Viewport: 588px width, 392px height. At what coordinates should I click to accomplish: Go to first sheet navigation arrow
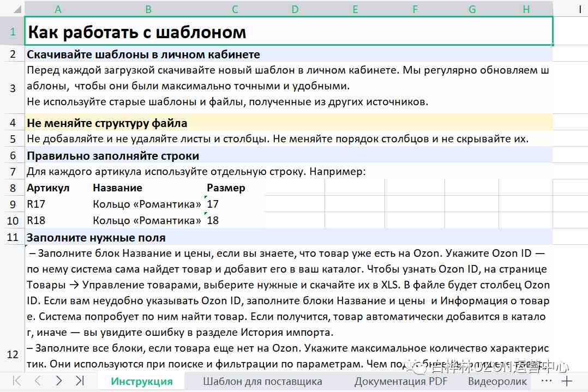coord(17,381)
